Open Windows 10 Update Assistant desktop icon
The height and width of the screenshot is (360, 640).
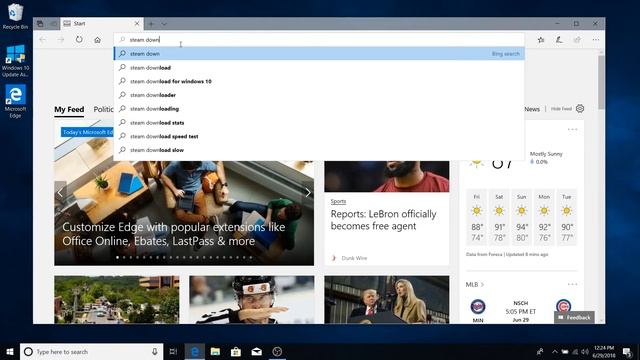click(x=15, y=60)
